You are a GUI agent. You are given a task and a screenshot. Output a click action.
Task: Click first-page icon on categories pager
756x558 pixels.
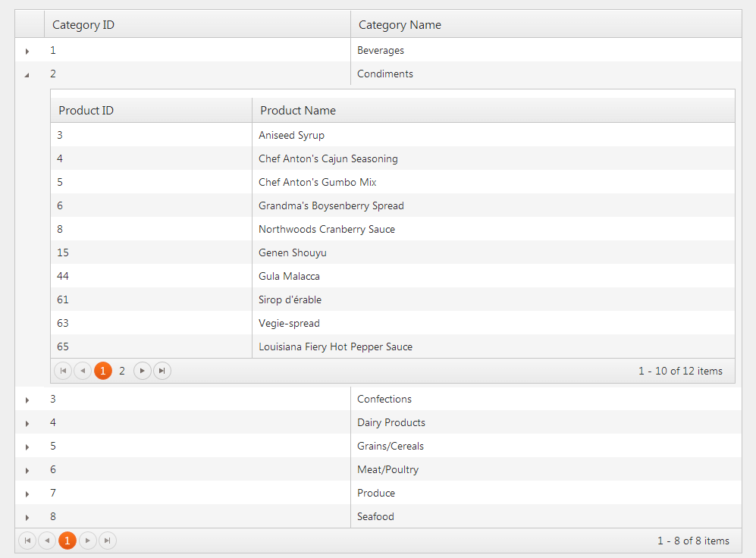point(27,540)
